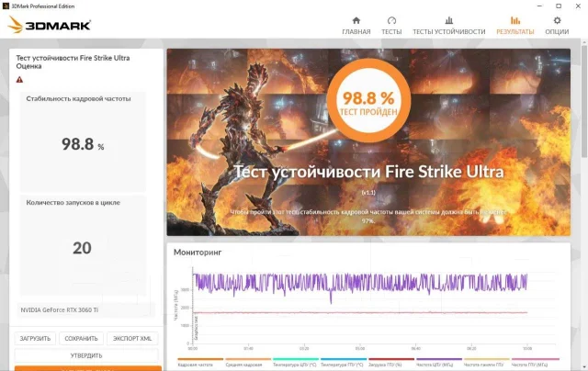Image resolution: width=588 pixels, height=371 pixels.
Task: Click the Количество запусков в цикле 20 card
Action: click(x=83, y=245)
